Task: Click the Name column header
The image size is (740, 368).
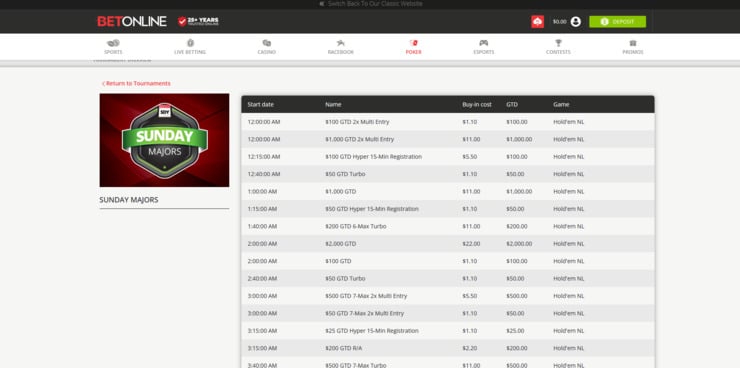Action: point(333,105)
